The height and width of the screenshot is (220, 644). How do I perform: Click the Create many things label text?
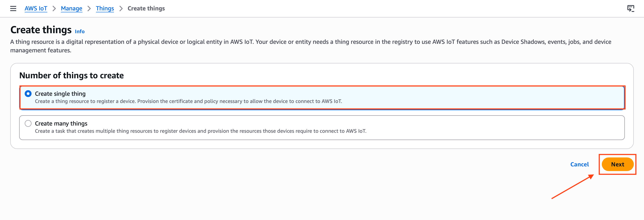point(61,123)
